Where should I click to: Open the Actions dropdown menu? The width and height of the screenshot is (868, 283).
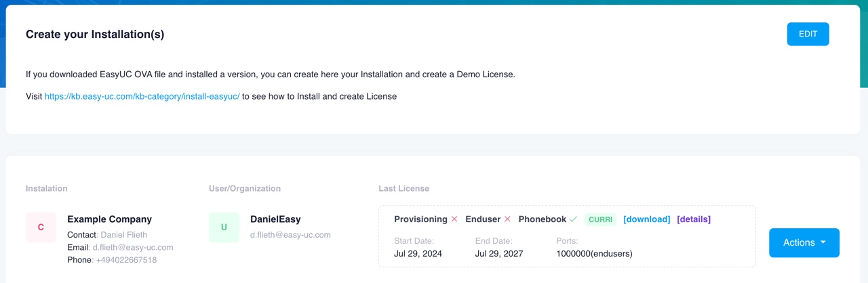(804, 242)
